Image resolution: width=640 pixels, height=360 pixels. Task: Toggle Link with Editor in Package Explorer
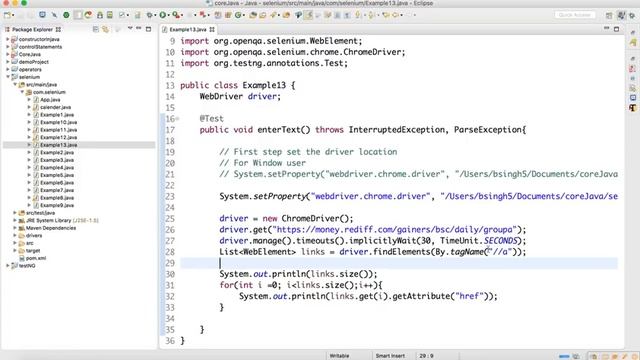pos(105,29)
